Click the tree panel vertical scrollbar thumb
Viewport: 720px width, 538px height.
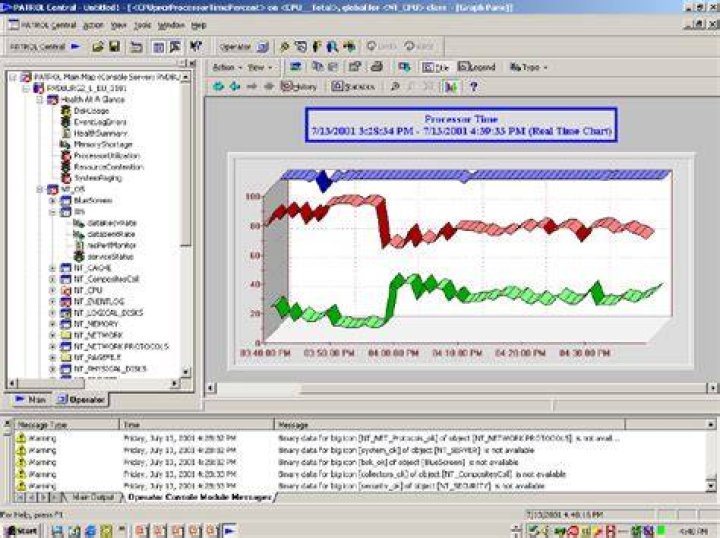[x=186, y=164]
